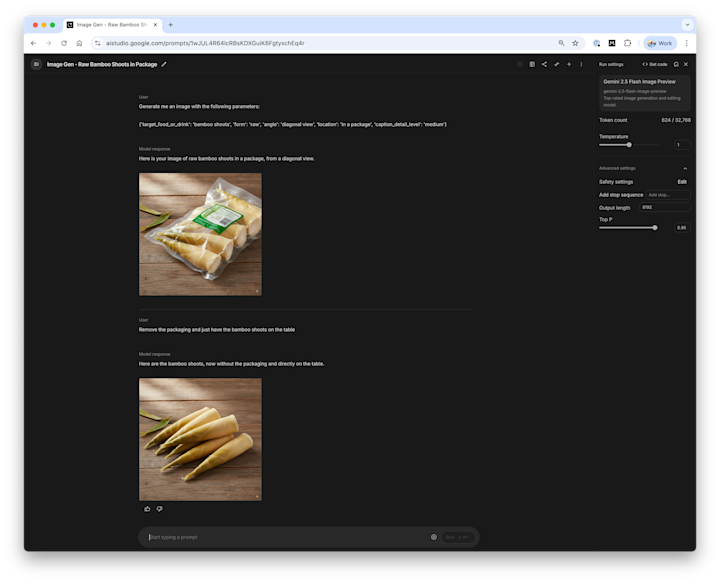Open the blue extension icon in toolbar
Image resolution: width=720 pixels, height=583 pixels.
[x=596, y=43]
